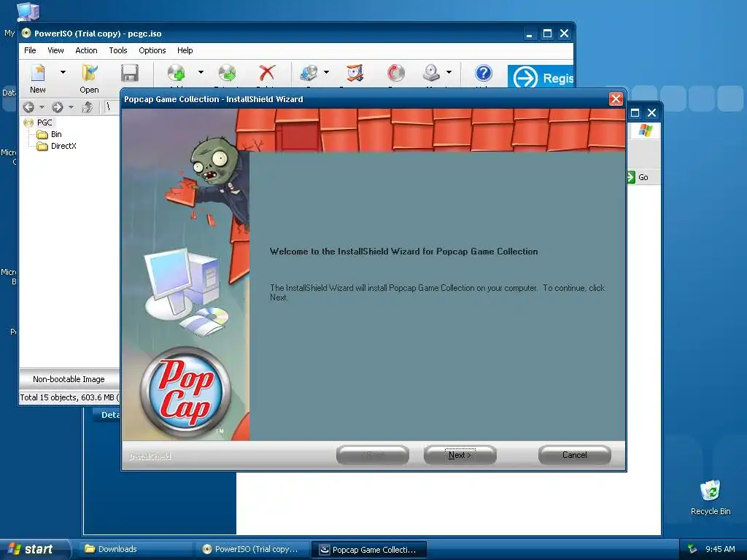Viewport: 747px width, 560px height.
Task: Open the Action menu in PowerISO
Action: click(x=86, y=50)
